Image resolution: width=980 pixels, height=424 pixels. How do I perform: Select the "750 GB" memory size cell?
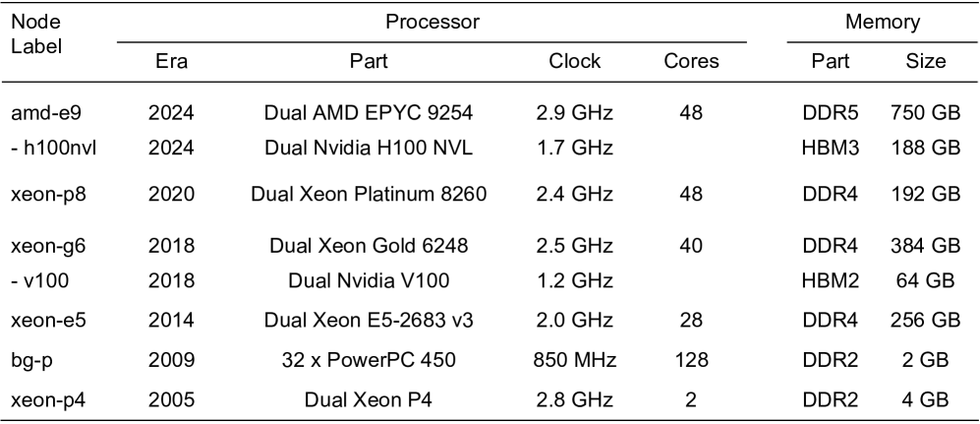(925, 114)
